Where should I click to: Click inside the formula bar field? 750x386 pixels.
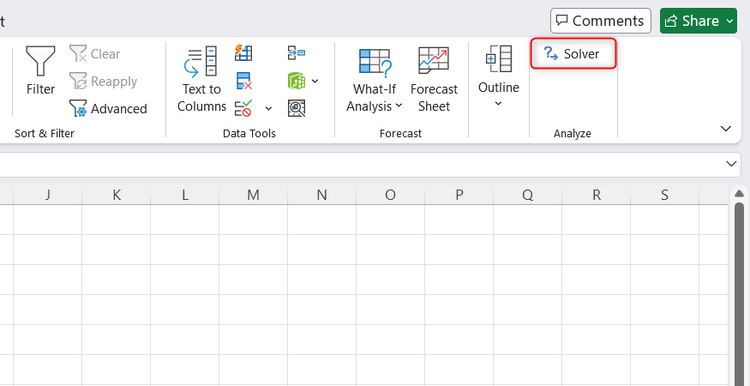coord(360,164)
